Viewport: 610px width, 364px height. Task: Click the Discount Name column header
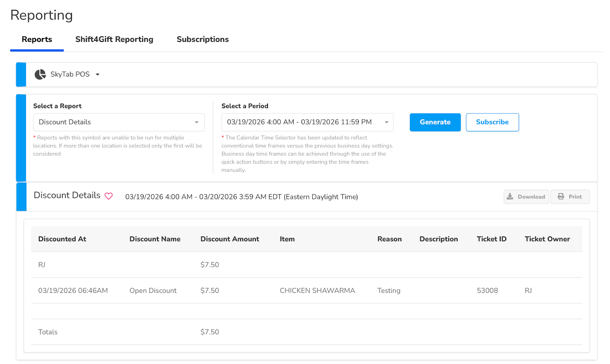[x=155, y=239]
